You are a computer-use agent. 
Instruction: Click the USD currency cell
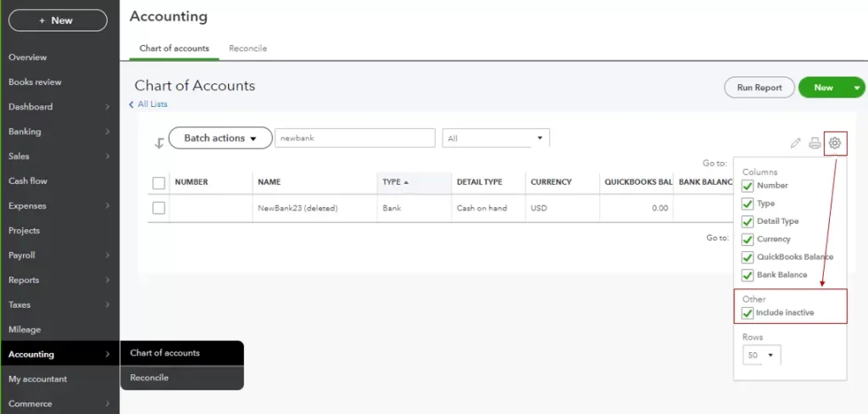[538, 209]
